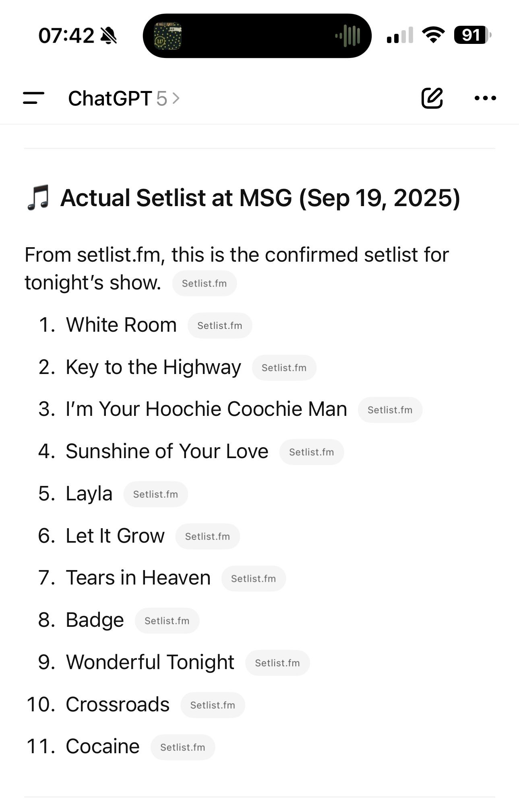This screenshot has width=519, height=812.
Task: Open Setlist.fm citation beside Tears in Heaven
Action: 253,579
